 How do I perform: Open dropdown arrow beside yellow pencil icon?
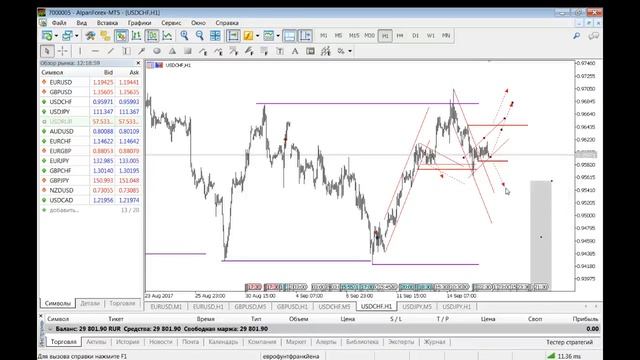click(x=257, y=36)
